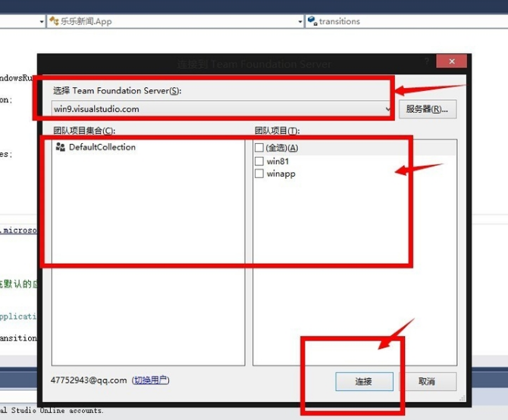Image resolution: width=508 pixels, height=420 pixels.
Task: Click the 团队项目集合(C) label
Action: (x=84, y=130)
